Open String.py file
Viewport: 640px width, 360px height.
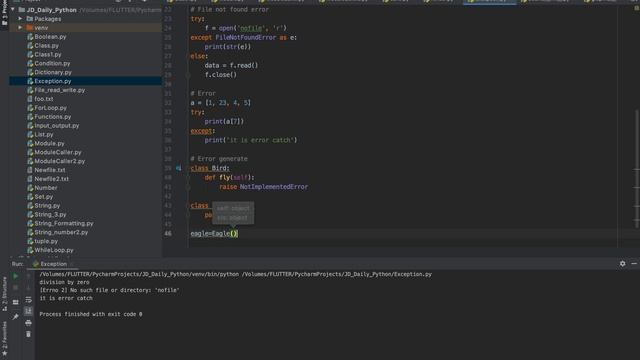47,206
